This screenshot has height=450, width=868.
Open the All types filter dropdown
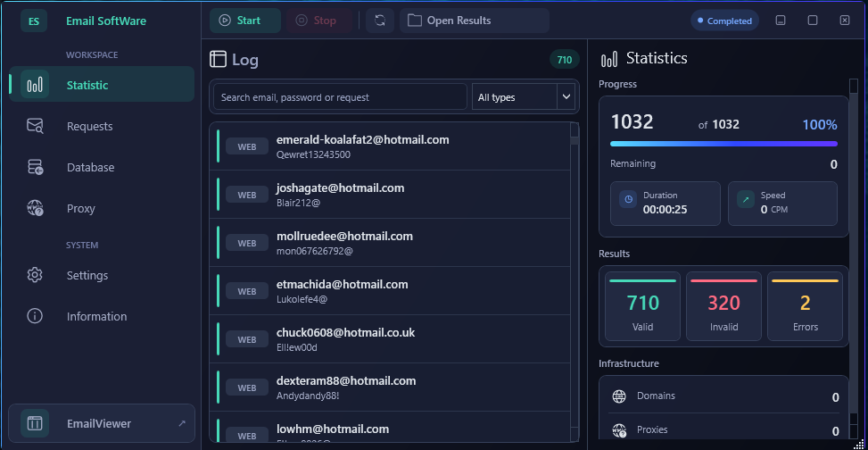pyautogui.click(x=523, y=97)
